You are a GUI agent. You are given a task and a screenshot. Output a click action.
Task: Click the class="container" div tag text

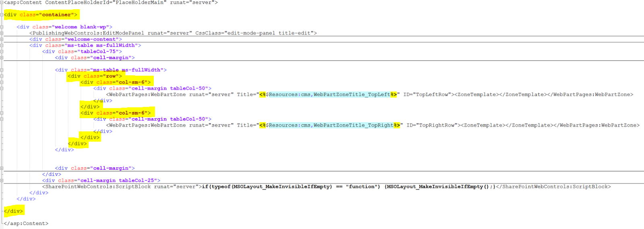pyautogui.click(x=41, y=15)
